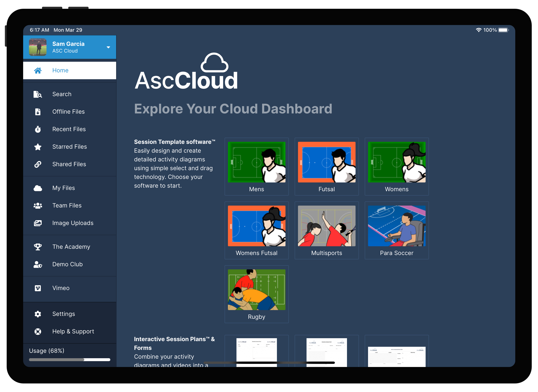Viewport: 538px width, 392px height.
Task: Click the Shared Files link icon
Action: (x=38, y=165)
